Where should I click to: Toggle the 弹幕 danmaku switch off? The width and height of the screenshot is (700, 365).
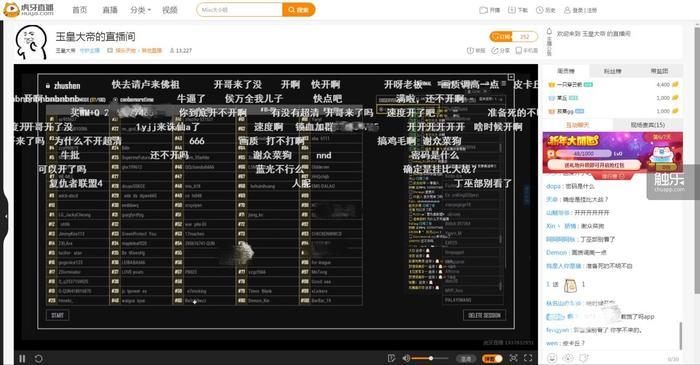[x=492, y=358]
